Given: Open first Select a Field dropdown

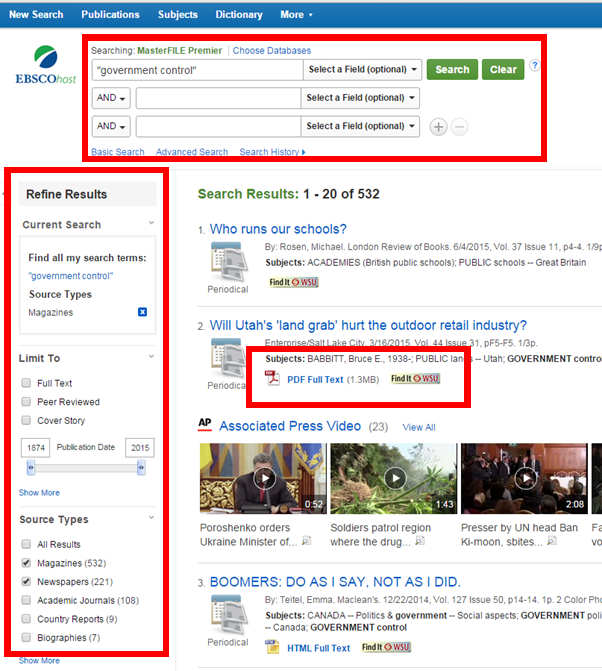Looking at the screenshot, I should click(x=362, y=69).
